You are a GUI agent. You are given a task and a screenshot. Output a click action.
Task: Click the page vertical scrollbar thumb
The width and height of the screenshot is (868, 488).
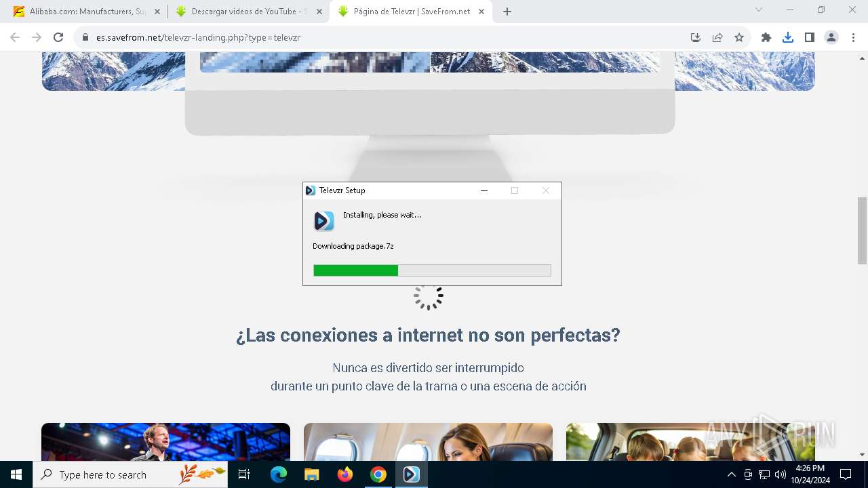(x=863, y=230)
